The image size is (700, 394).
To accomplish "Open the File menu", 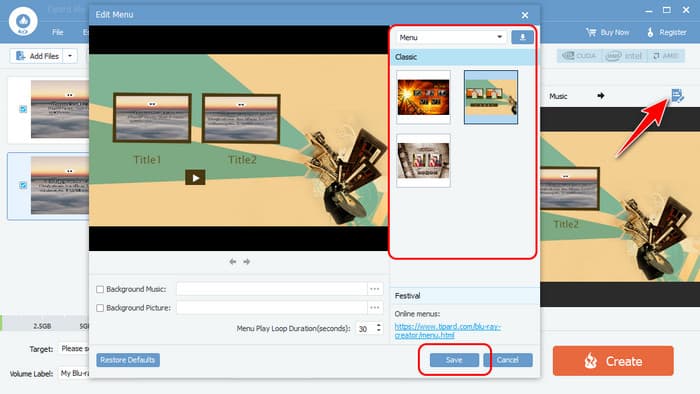I will [x=58, y=32].
